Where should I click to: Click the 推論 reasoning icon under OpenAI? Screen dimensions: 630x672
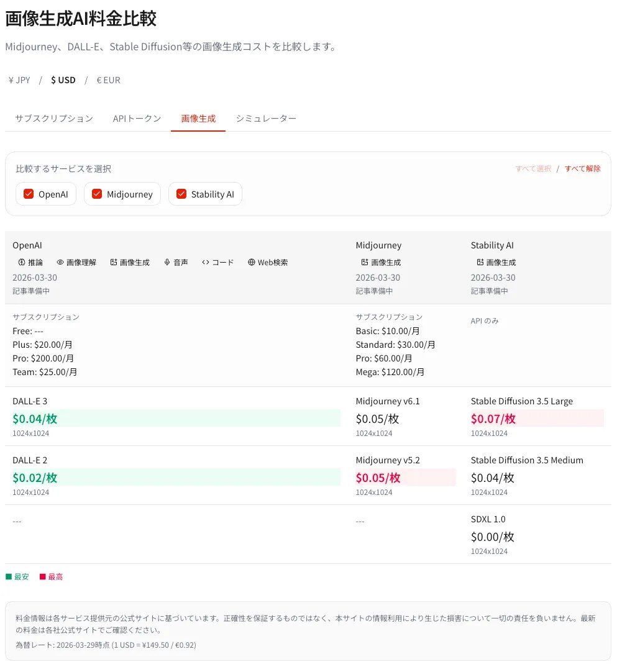(22, 262)
